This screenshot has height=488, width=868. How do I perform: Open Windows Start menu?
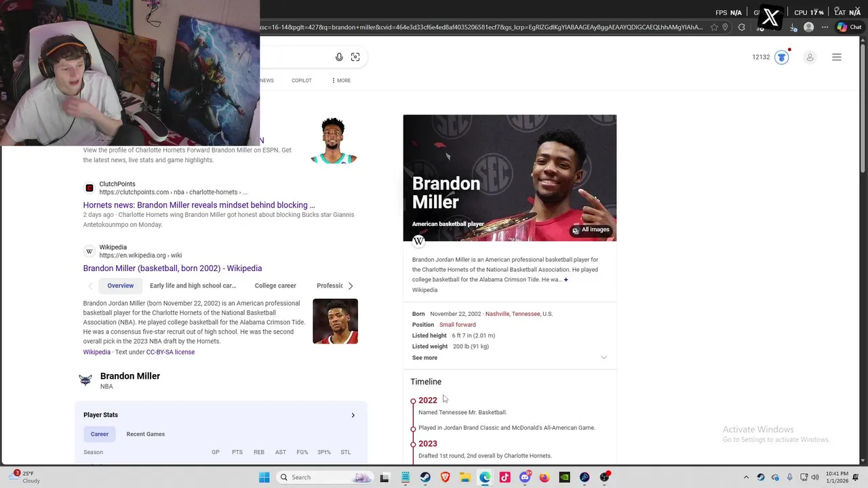pos(264,477)
